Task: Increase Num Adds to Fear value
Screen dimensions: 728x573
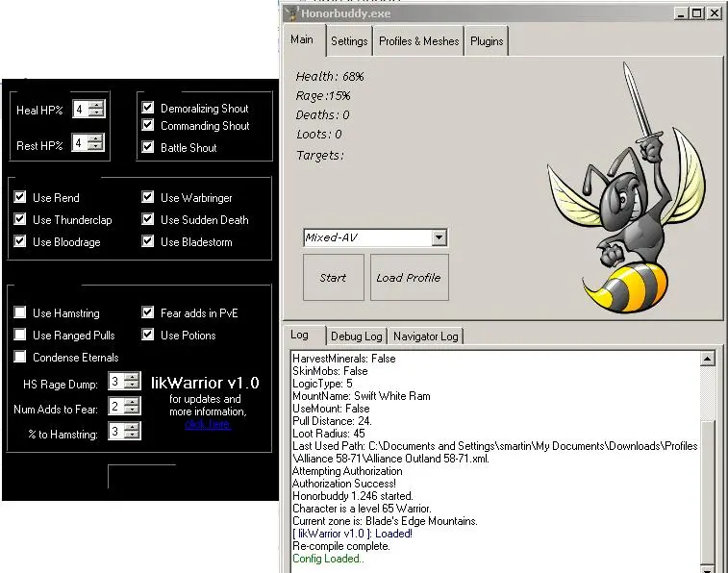Action: 133,402
